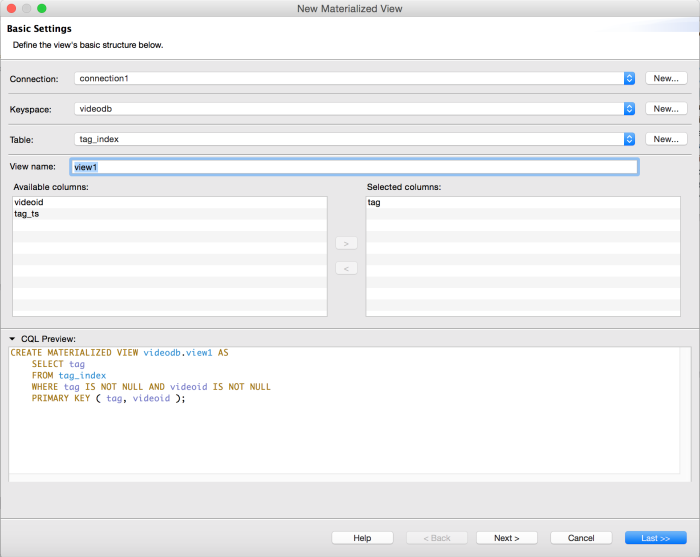Viewport: 700px width, 557px height.
Task: Open the Connection dropdown
Action: (355, 78)
